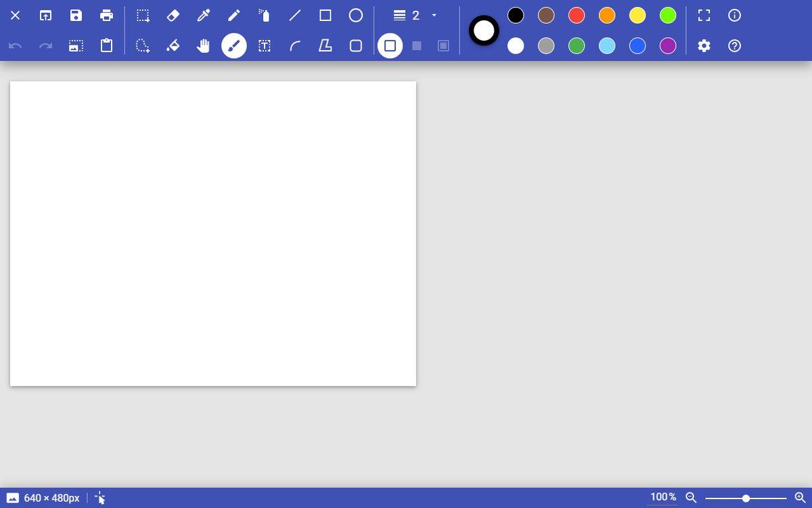Click the zoom-in magnifier in status bar

click(800, 498)
